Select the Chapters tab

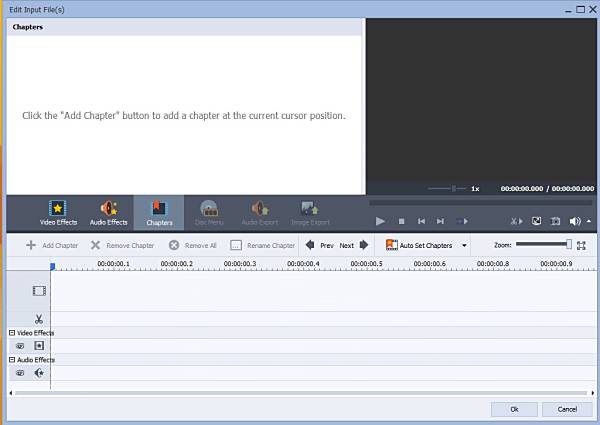[x=159, y=213]
